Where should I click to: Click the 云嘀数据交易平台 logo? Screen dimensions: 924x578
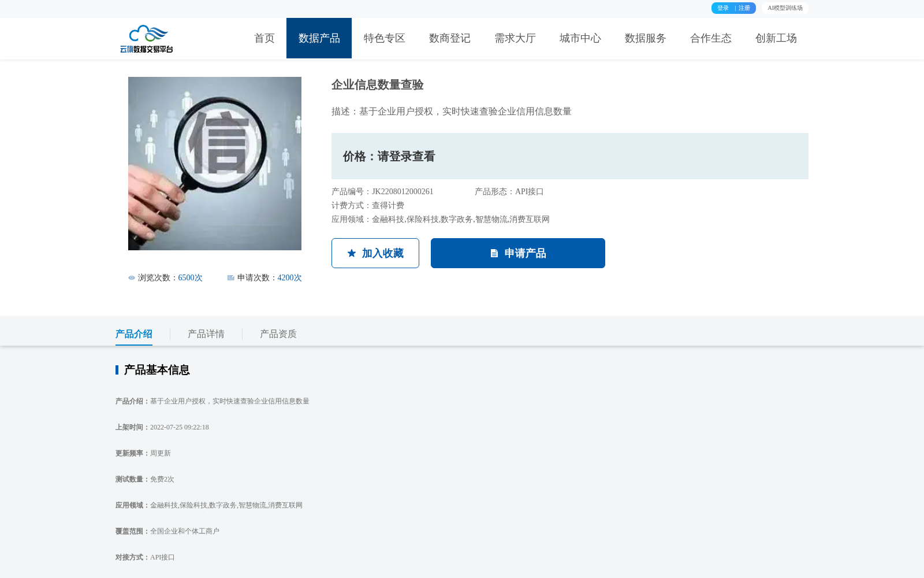(147, 39)
